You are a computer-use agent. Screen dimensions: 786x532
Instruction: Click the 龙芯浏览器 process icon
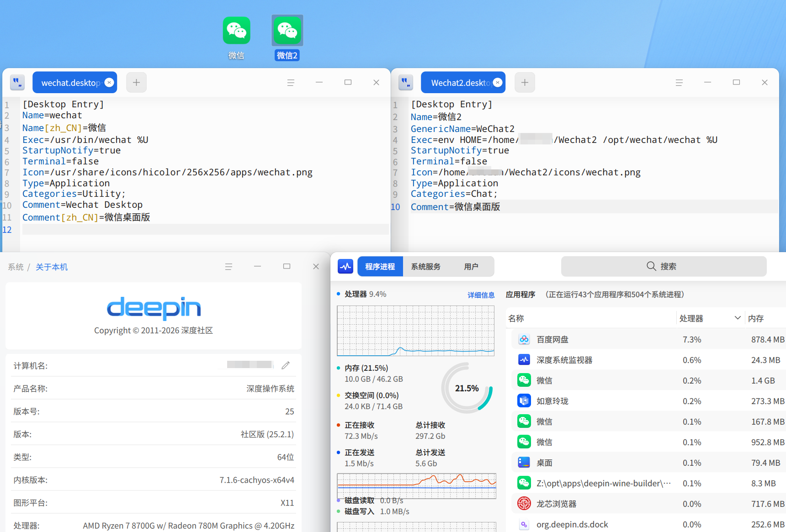(524, 504)
